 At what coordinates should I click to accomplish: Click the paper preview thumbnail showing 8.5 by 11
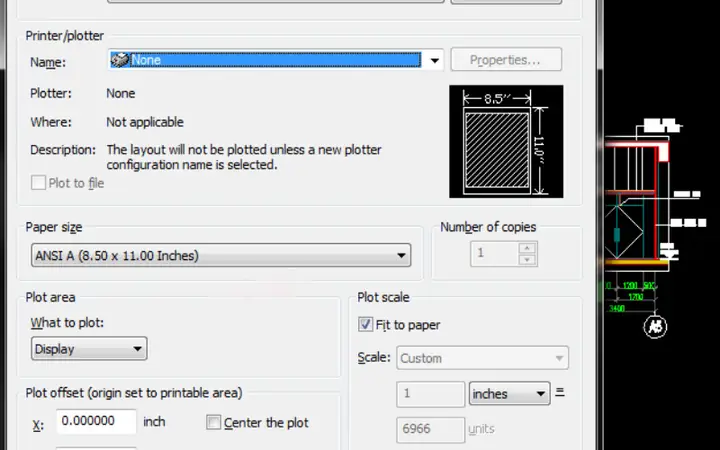click(x=506, y=141)
